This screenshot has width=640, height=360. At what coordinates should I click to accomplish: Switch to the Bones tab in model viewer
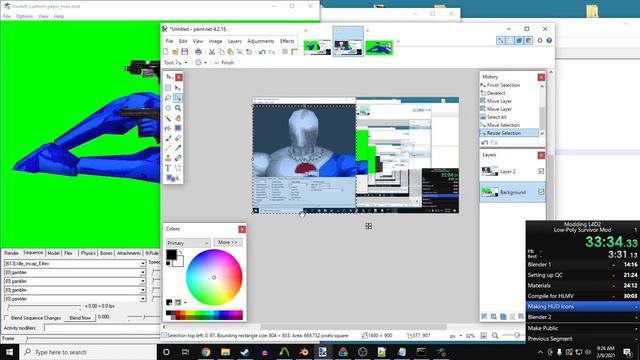[x=106, y=253]
